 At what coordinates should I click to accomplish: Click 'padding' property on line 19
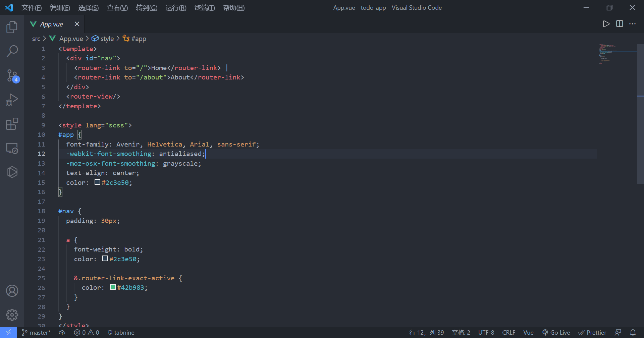tap(79, 221)
